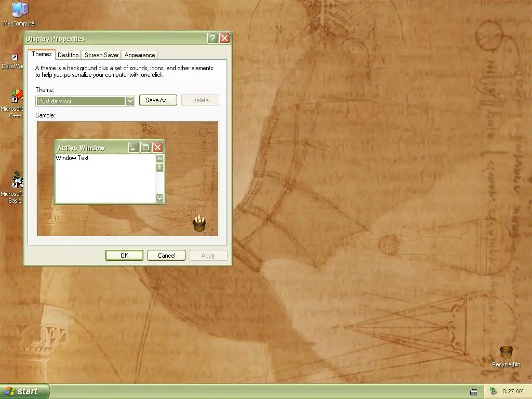
Task: Open the Appearance tab
Action: [x=139, y=55]
